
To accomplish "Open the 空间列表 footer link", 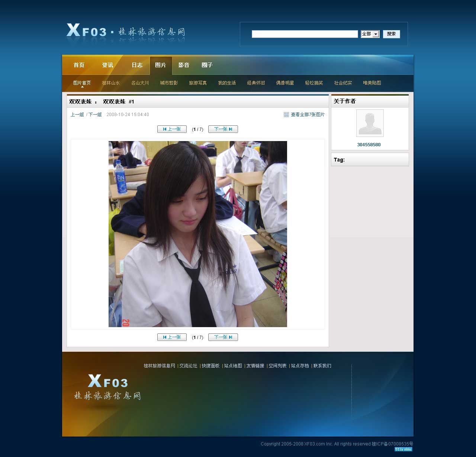I will click(x=277, y=366).
